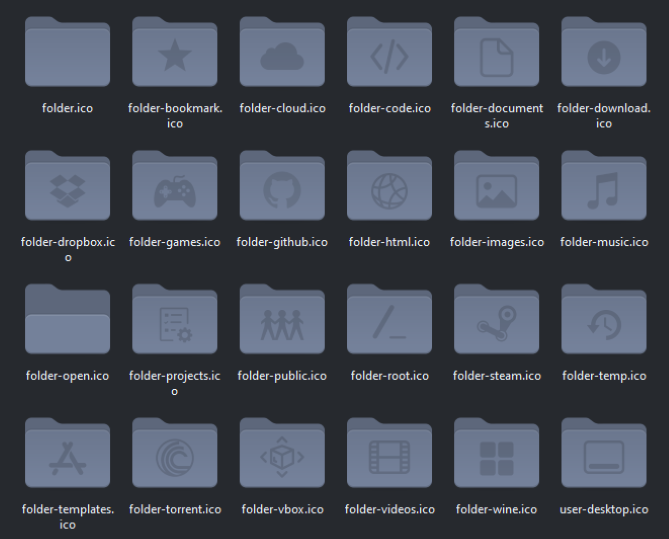This screenshot has width=669, height=539.
Task: Select the folder-dropbox.ico icon
Action: click(67, 189)
